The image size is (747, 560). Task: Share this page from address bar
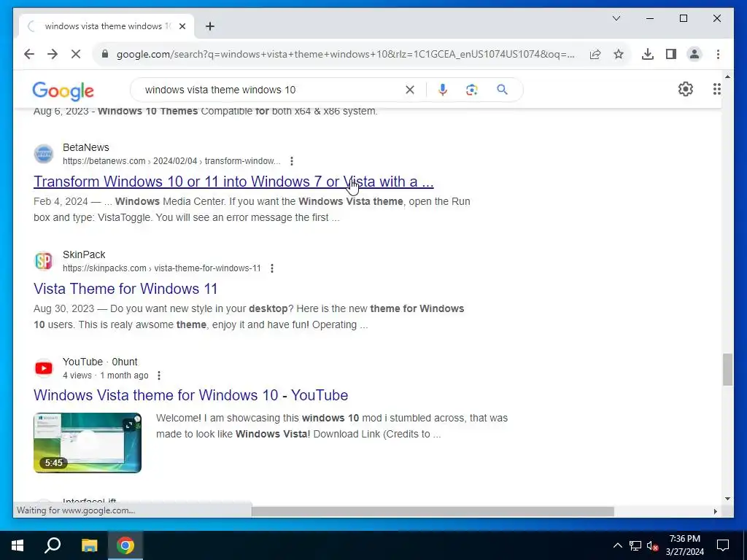pos(595,54)
